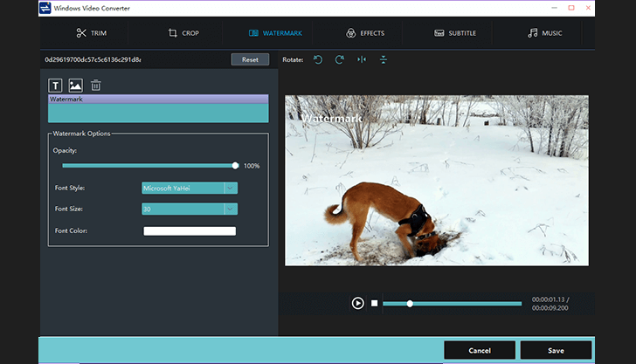Expand the Font Size dropdown
The image size is (636, 364).
231,209
